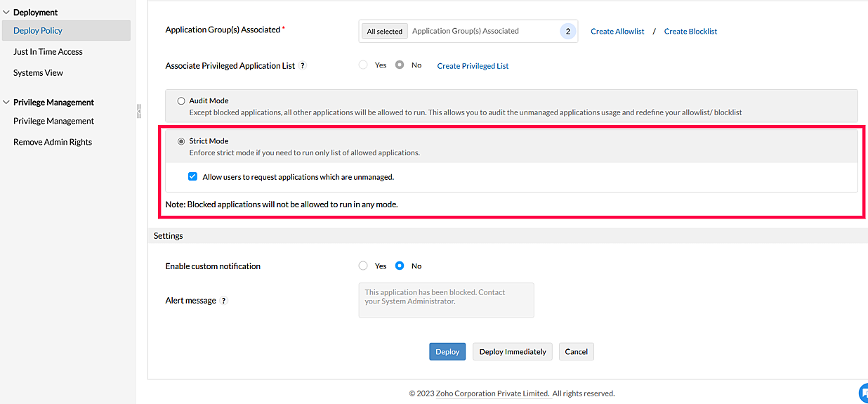Open Just In Time Access menu item
Screen dimensions: 868x404
[x=48, y=52]
